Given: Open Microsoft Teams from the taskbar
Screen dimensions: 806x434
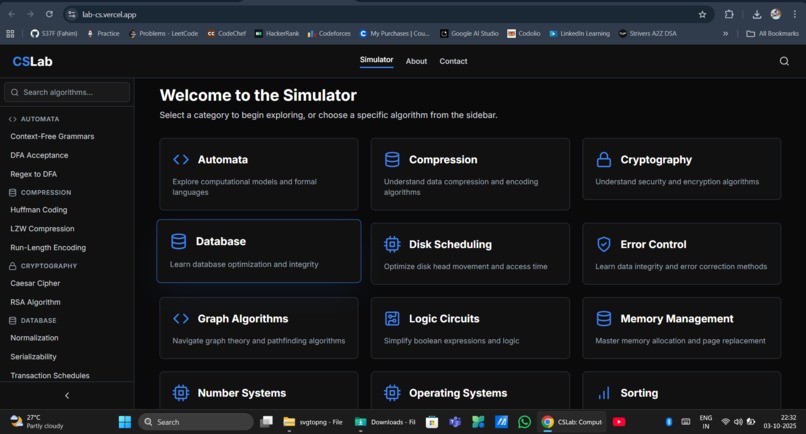Looking at the screenshot, I should tap(455, 422).
